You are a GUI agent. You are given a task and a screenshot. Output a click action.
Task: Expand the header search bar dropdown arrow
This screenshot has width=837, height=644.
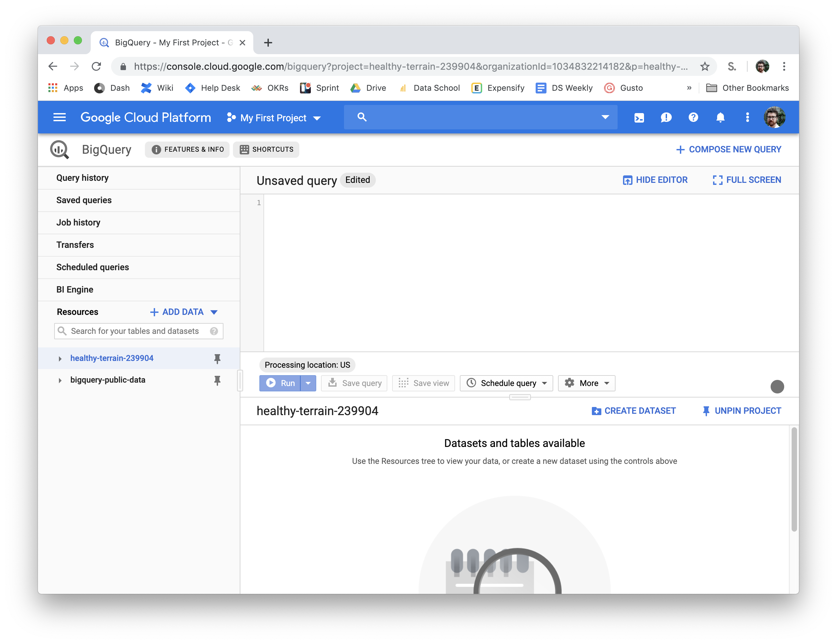[605, 117]
